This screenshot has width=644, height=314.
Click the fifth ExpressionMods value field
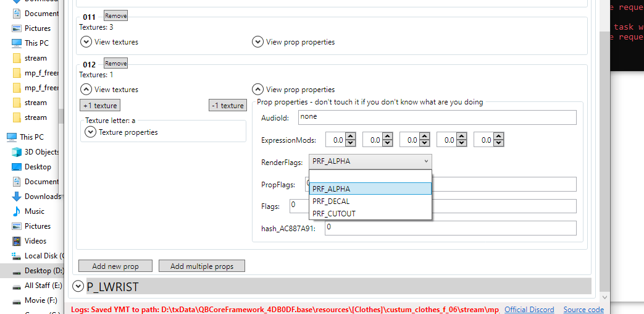[x=483, y=140]
